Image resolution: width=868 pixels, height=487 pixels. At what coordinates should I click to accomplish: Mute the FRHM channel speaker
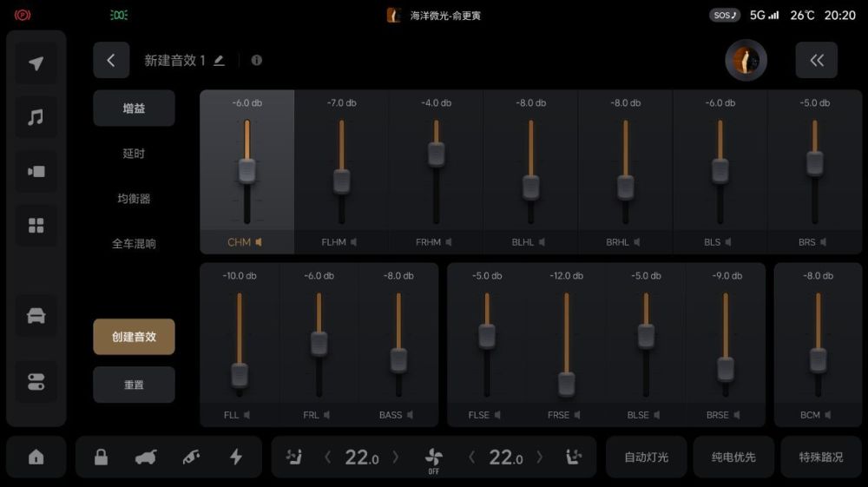(x=449, y=242)
